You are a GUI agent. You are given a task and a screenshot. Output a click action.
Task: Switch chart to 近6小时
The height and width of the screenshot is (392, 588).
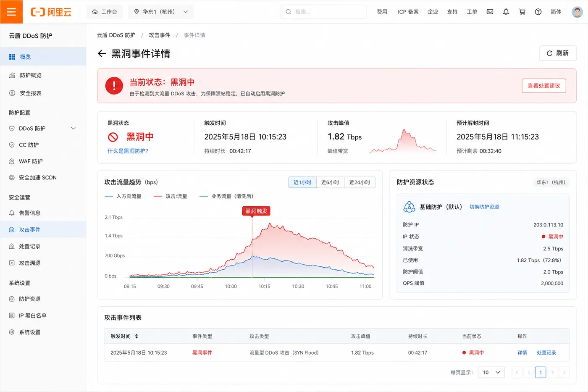coord(330,182)
